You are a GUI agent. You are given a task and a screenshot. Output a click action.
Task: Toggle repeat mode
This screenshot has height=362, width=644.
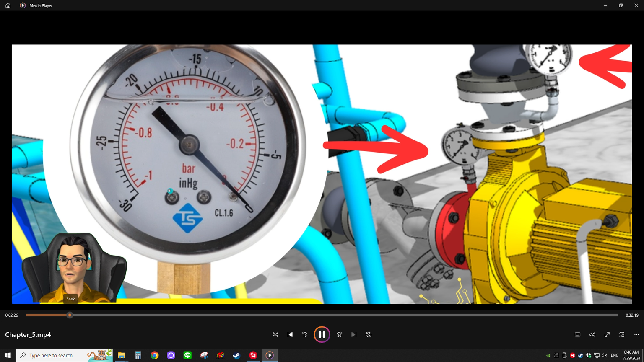coord(369,335)
